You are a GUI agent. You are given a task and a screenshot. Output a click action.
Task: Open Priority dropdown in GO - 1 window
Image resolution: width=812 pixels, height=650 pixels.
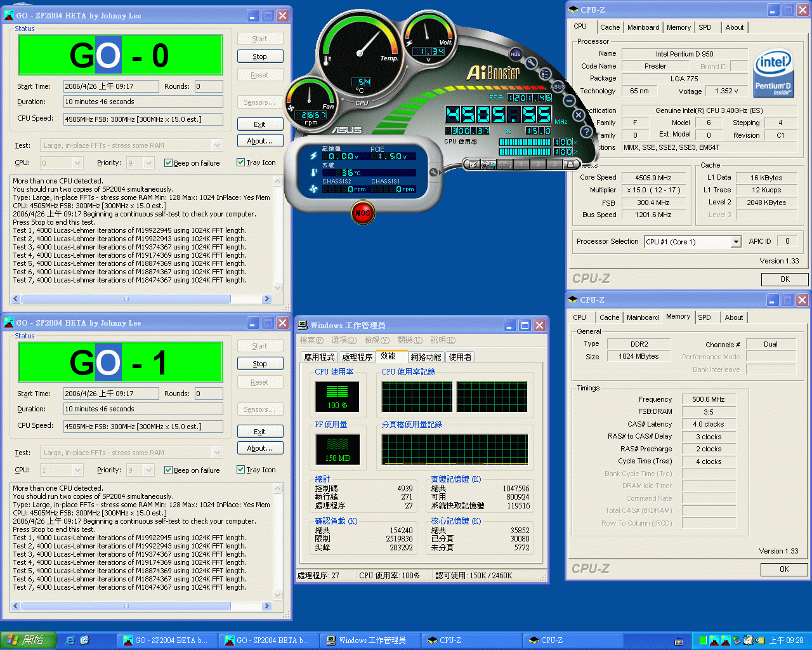point(148,470)
